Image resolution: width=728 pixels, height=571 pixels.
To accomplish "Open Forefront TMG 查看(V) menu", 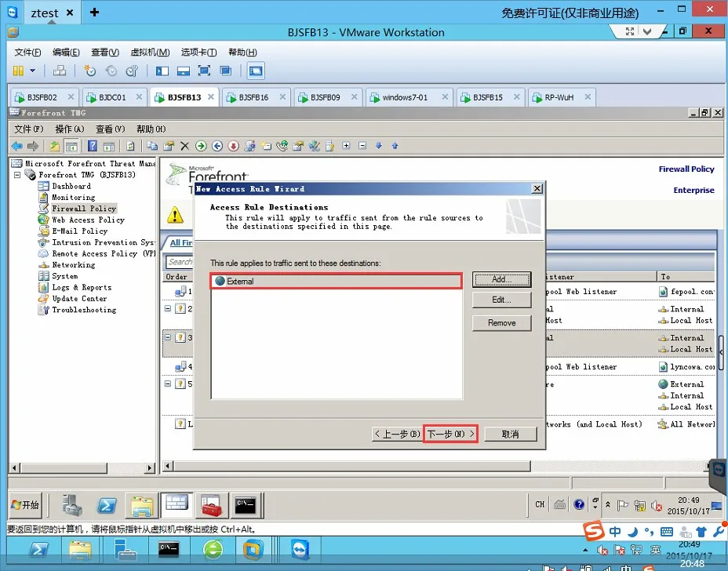I will (110, 129).
